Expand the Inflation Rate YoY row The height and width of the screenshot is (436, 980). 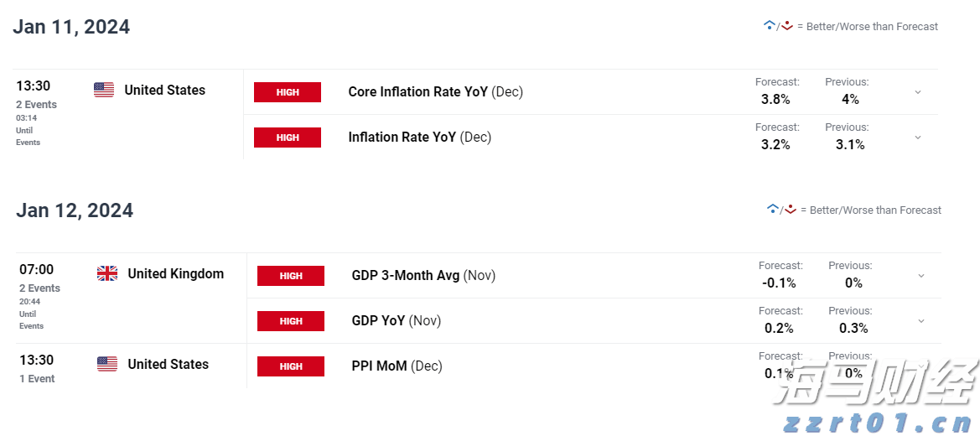point(918,138)
